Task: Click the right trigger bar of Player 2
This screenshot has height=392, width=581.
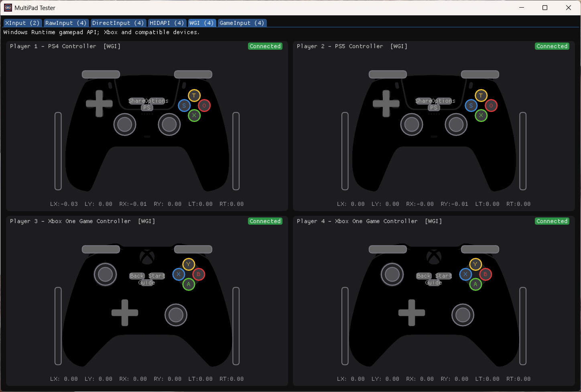Action: tap(523, 151)
